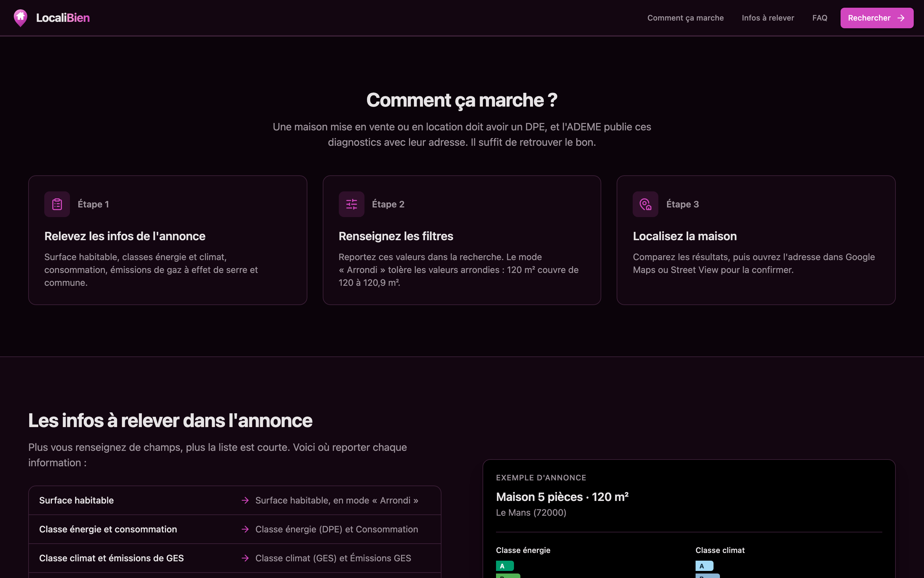Click the Le Mans (72000) location text
The width and height of the screenshot is (924, 578).
(531, 512)
